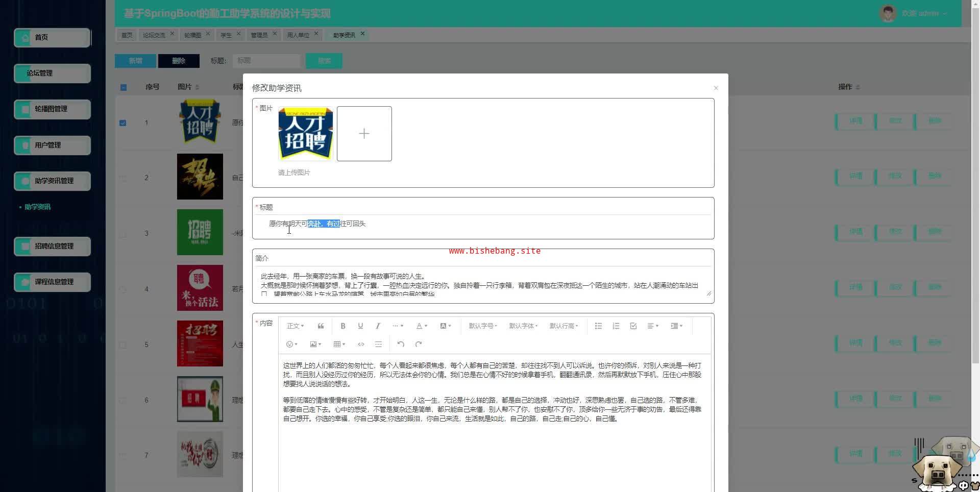Click 修改 button for row 2
Viewport: 980px width, 492px height.
tap(895, 177)
